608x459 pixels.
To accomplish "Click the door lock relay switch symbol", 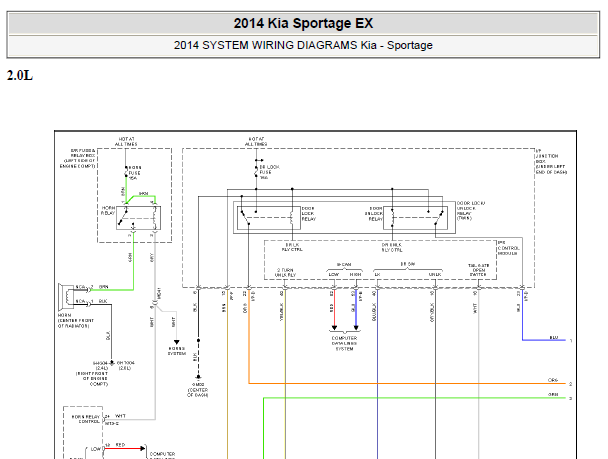I will tap(246, 217).
